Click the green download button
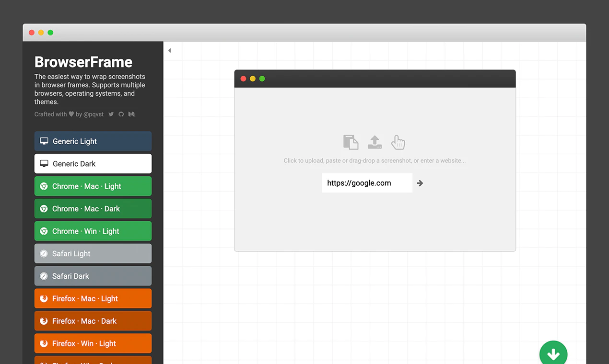 (553, 354)
